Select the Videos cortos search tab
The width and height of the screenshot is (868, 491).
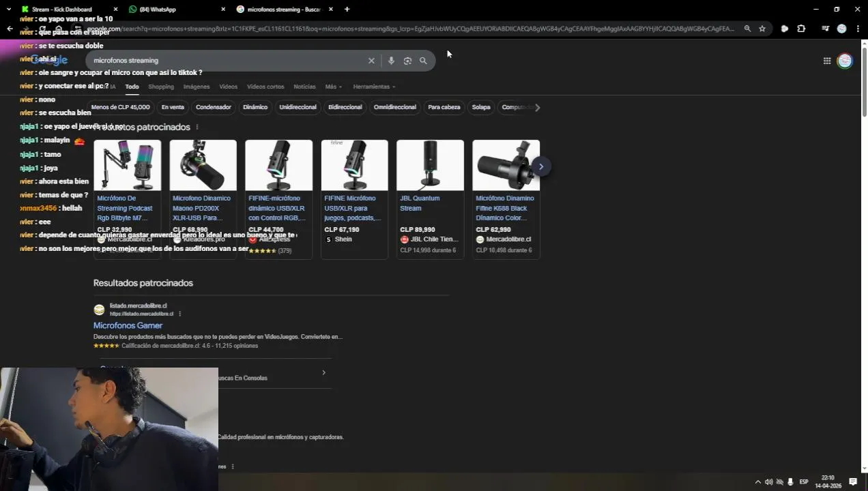click(x=265, y=87)
